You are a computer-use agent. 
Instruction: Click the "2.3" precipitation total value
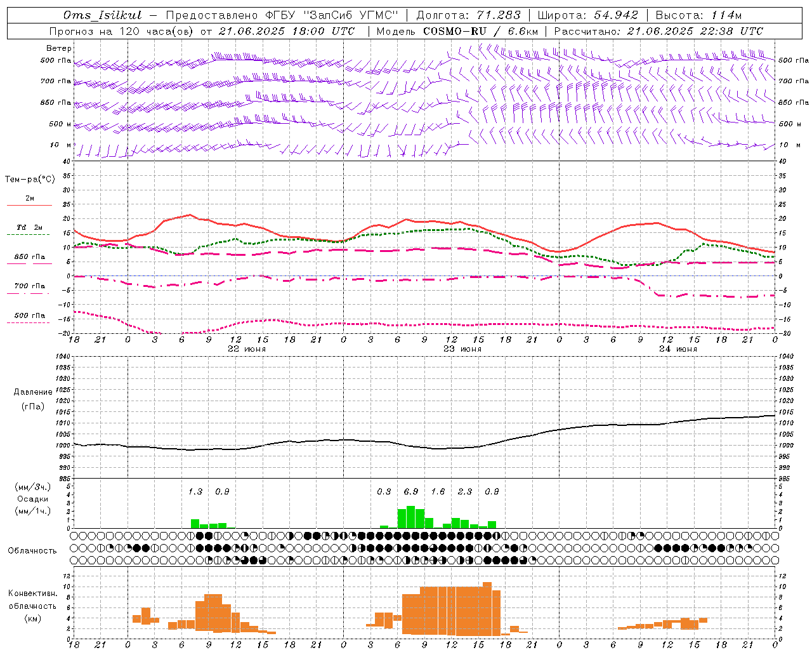click(x=465, y=491)
